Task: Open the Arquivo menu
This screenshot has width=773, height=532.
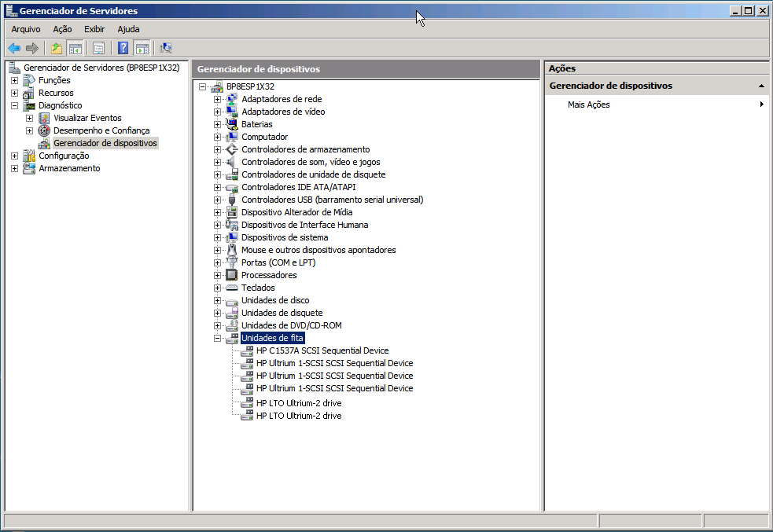Action: pyautogui.click(x=26, y=29)
